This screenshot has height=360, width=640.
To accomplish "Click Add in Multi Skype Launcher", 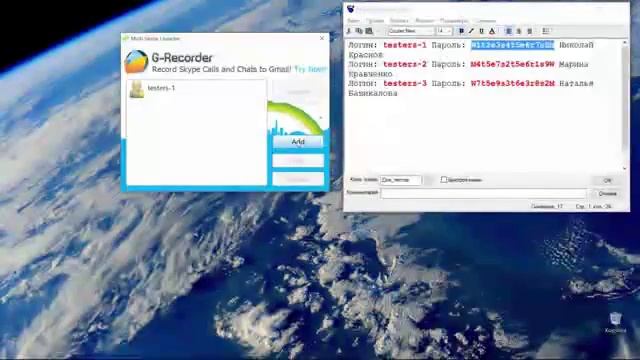I will pyautogui.click(x=298, y=142).
